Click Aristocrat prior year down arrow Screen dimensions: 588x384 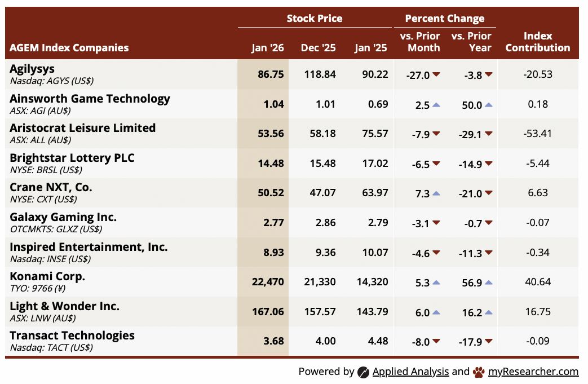coord(488,134)
